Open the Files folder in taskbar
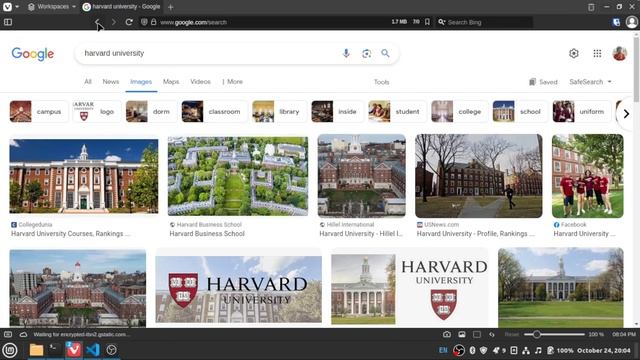The image size is (640, 360). 36,350
